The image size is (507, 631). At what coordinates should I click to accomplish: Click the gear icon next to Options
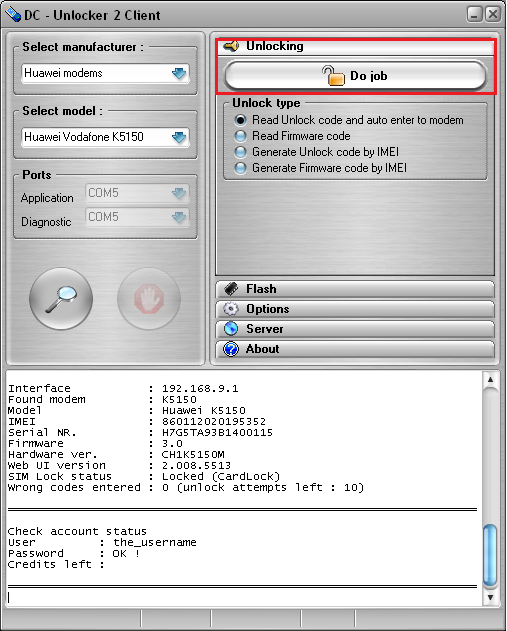(x=231, y=309)
